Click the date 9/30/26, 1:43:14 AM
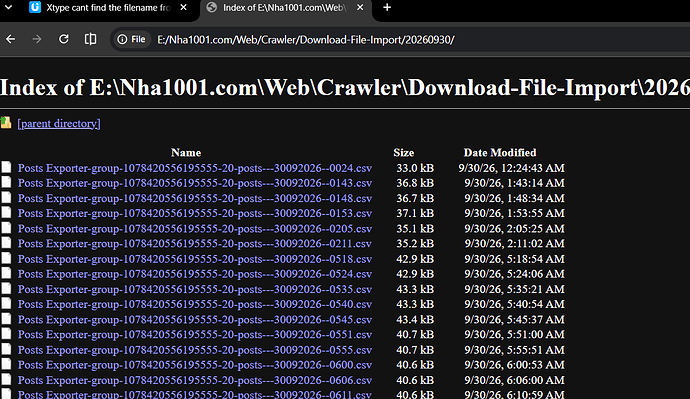690x399 pixels. pos(514,183)
